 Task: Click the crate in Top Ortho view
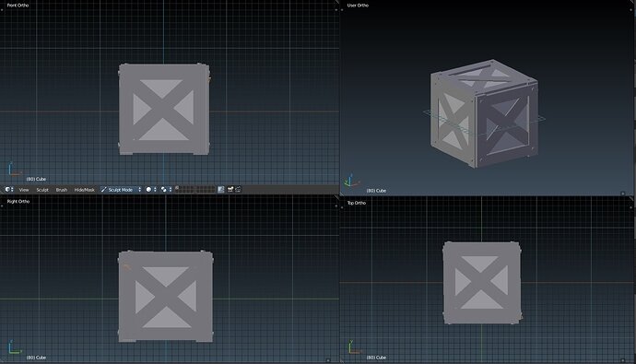(482, 283)
